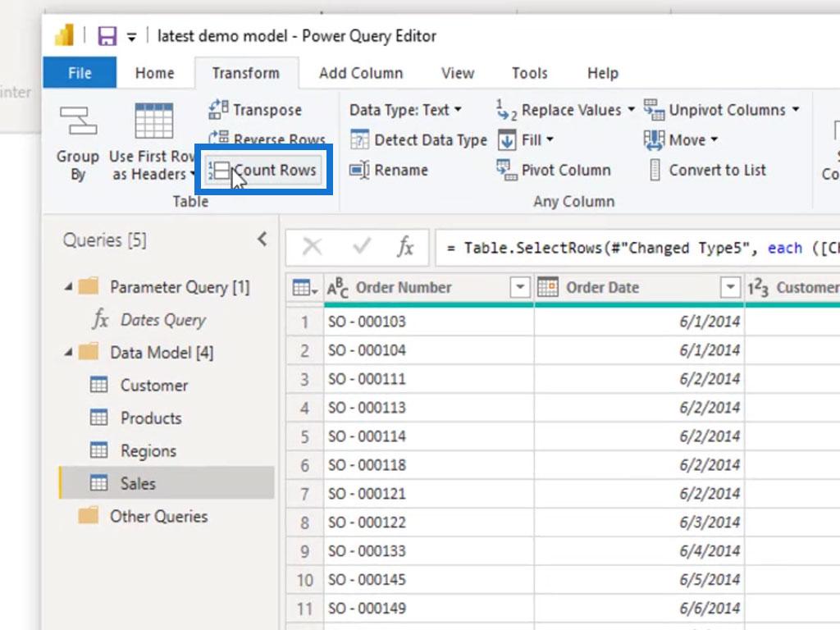Click the Count Rows button
The height and width of the screenshot is (630, 840).
pos(264,171)
